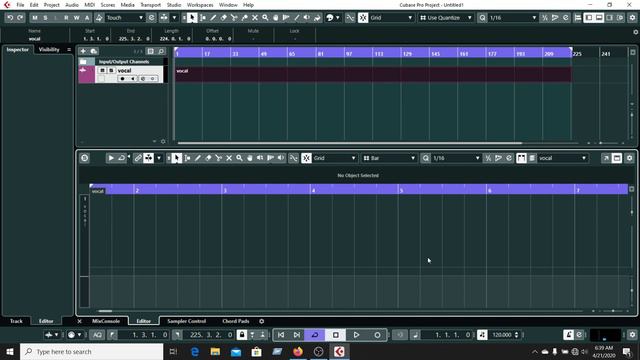Toggle the Monitor speaker on the vocal track

coord(132,78)
